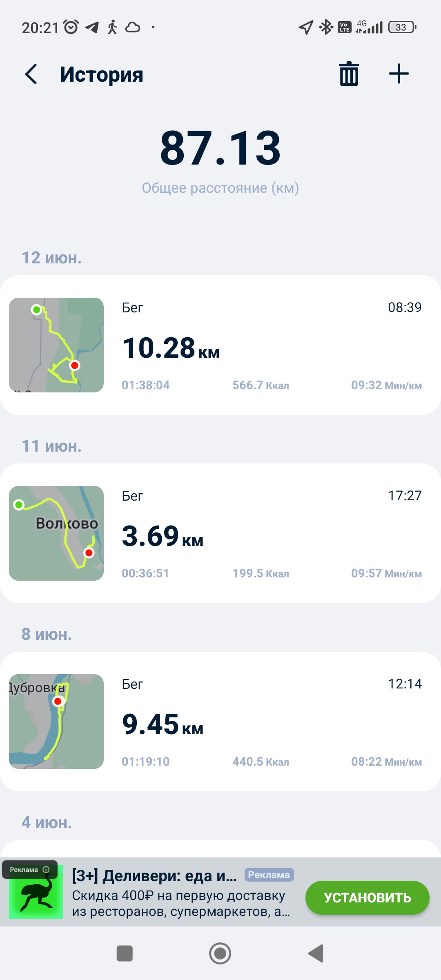The height and width of the screenshot is (980, 441).
Task: Open the 9.45 км run entry
Action: pos(220,722)
